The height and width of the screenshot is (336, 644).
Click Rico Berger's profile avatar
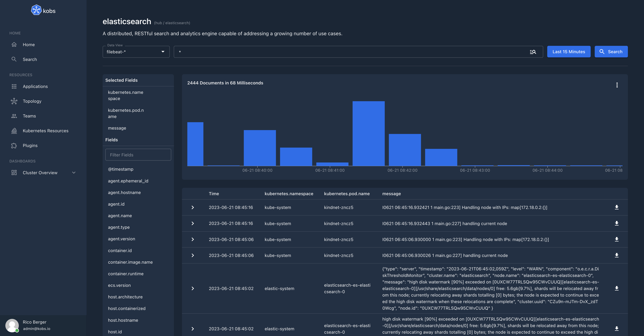pyautogui.click(x=12, y=325)
